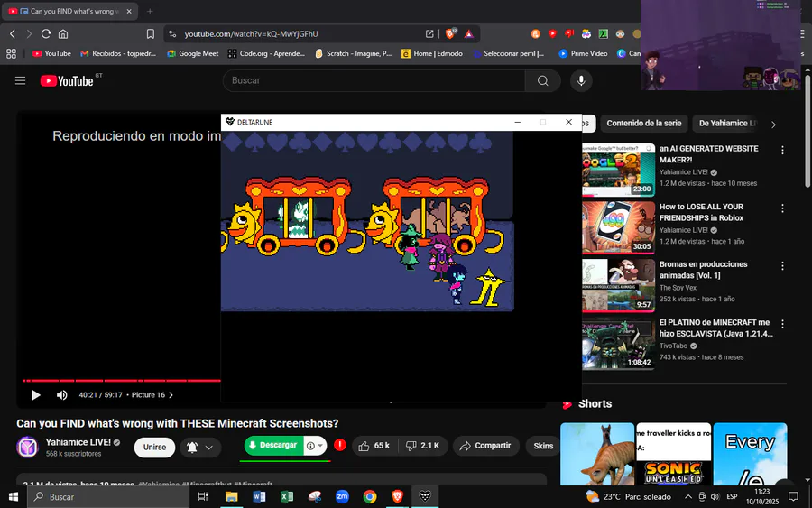Open 'How to LOSE ALL YOUR FRIENDSHIPS' thumbnail
The image size is (812, 508).
pyautogui.click(x=618, y=228)
